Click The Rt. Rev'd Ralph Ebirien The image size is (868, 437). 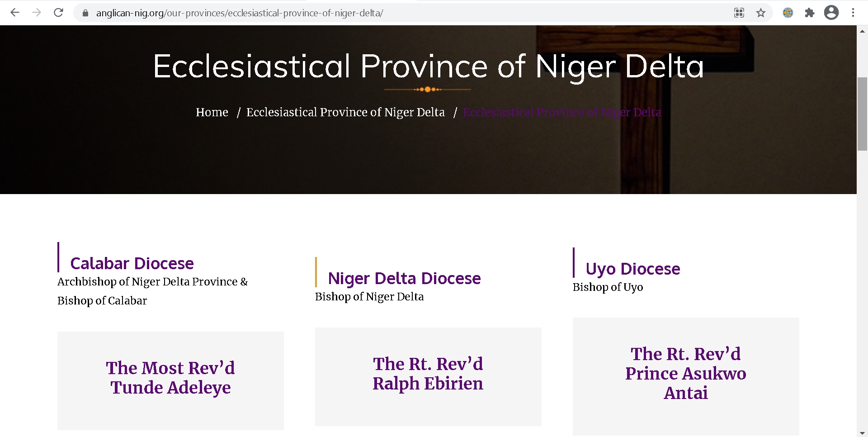pyautogui.click(x=428, y=373)
